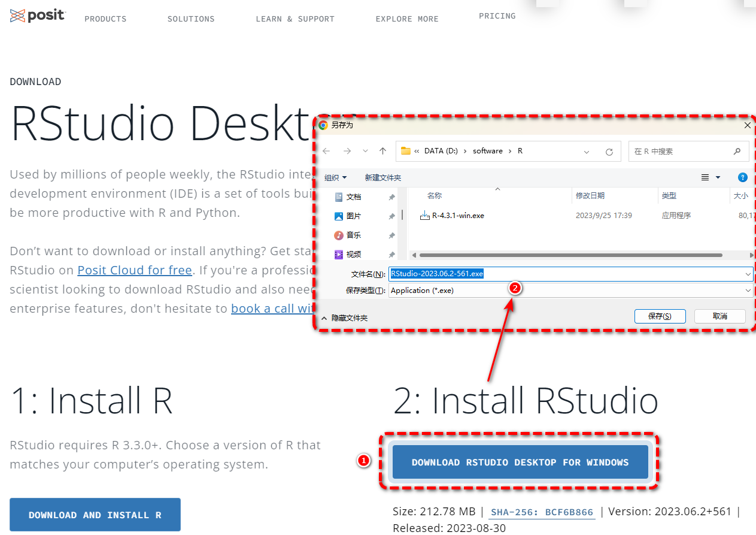Expand the 文件名 dropdown arrow
The height and width of the screenshot is (535, 756).
pos(748,274)
